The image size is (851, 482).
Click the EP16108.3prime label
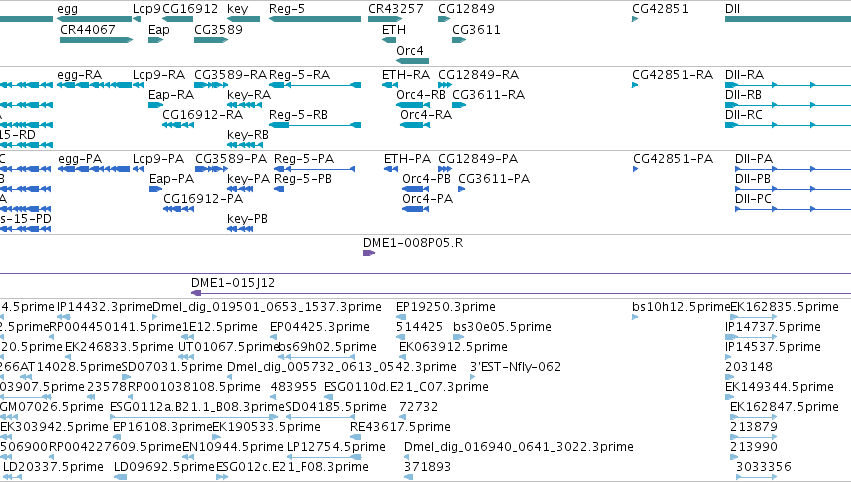pyautogui.click(x=162, y=427)
